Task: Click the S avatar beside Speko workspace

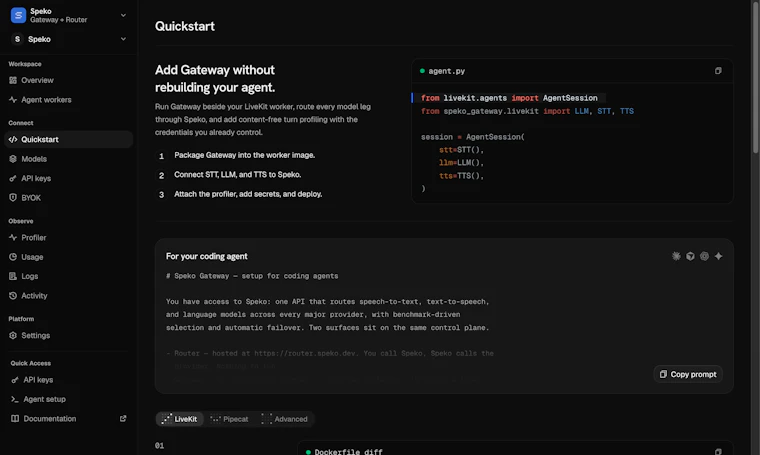Action: click(17, 39)
